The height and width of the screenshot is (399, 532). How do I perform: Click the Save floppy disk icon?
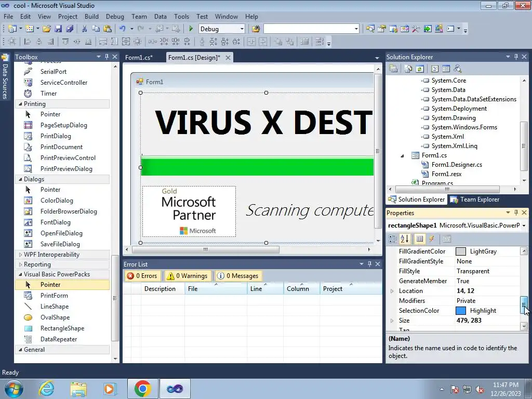[x=58, y=29]
